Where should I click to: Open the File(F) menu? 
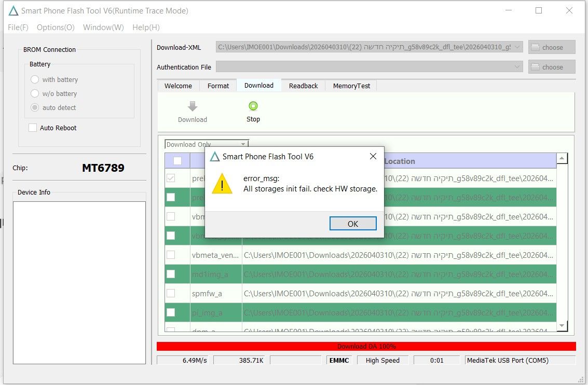(18, 27)
